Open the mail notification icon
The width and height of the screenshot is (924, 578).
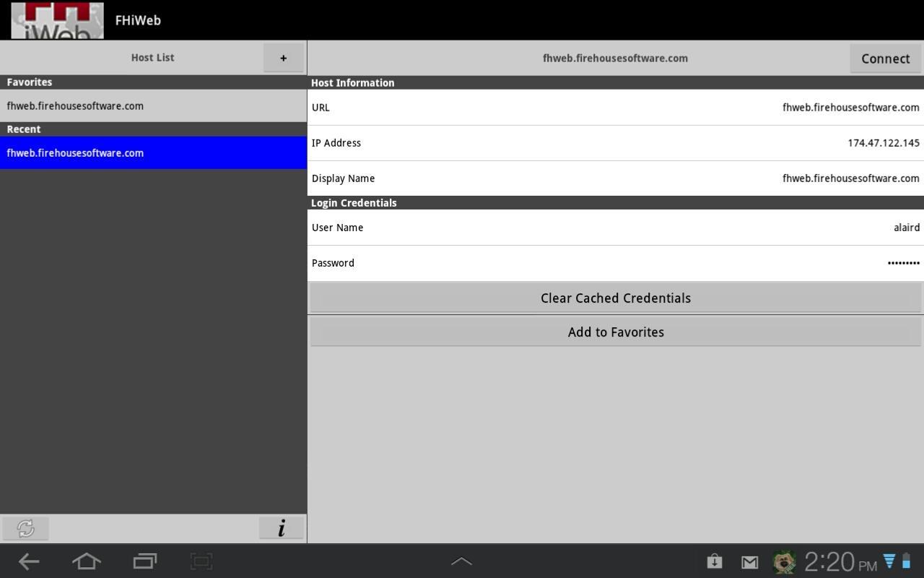[x=749, y=561]
